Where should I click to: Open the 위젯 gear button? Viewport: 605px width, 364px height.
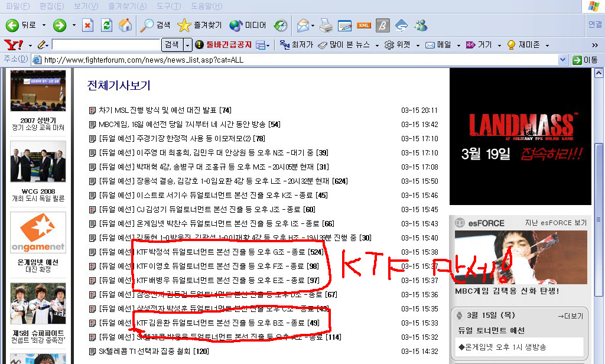[398, 45]
